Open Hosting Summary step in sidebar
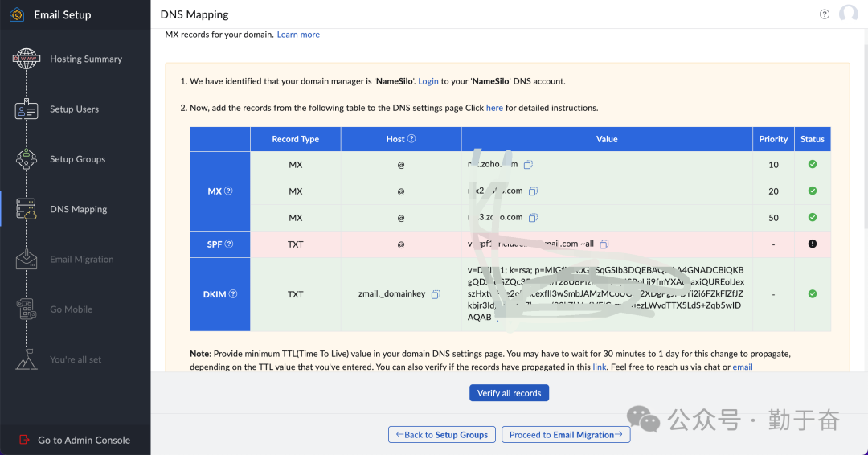This screenshot has width=868, height=455. 85,59
